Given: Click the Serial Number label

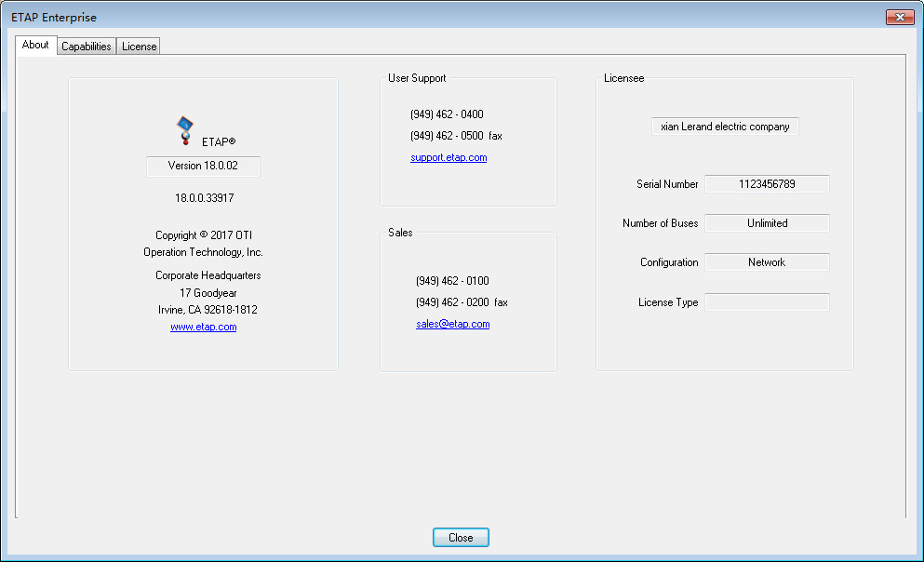Looking at the screenshot, I should click(x=667, y=184).
